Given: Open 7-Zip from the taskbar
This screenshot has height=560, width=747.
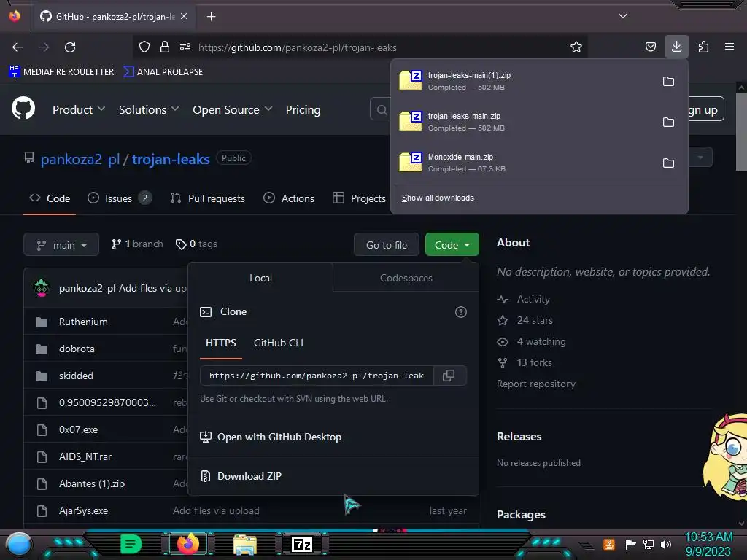Looking at the screenshot, I should 302,544.
